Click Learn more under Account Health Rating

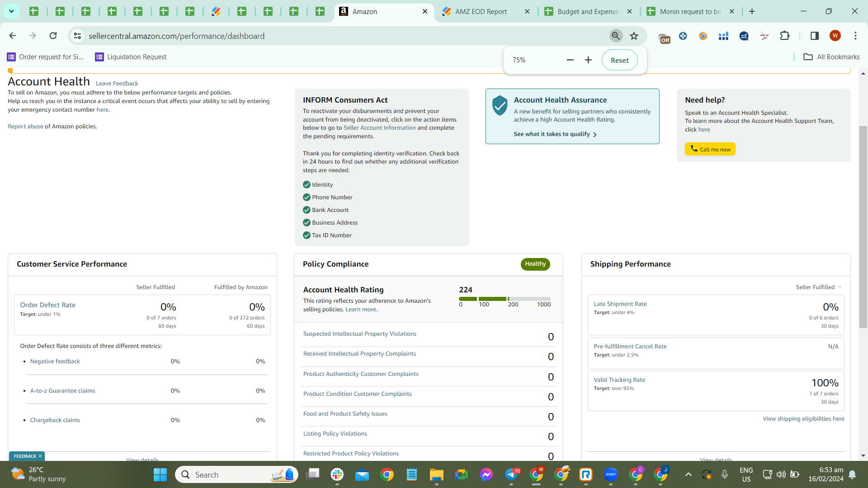click(360, 310)
